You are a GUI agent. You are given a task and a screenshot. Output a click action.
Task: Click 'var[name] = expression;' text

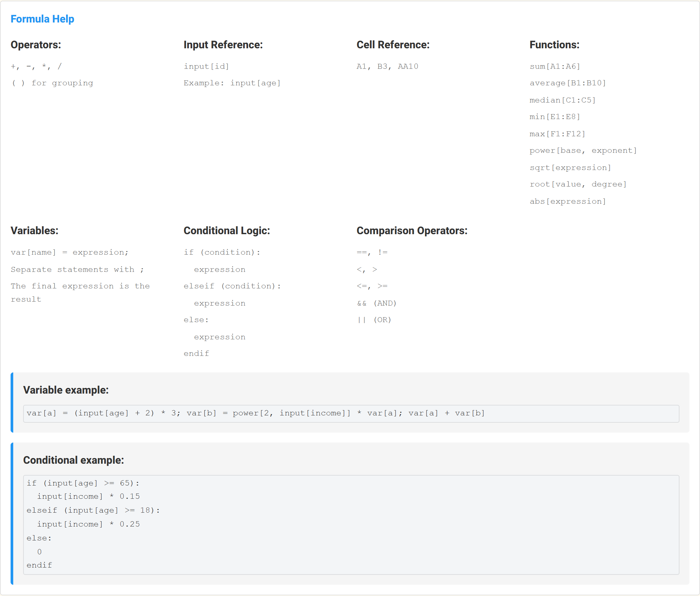pyautogui.click(x=69, y=252)
